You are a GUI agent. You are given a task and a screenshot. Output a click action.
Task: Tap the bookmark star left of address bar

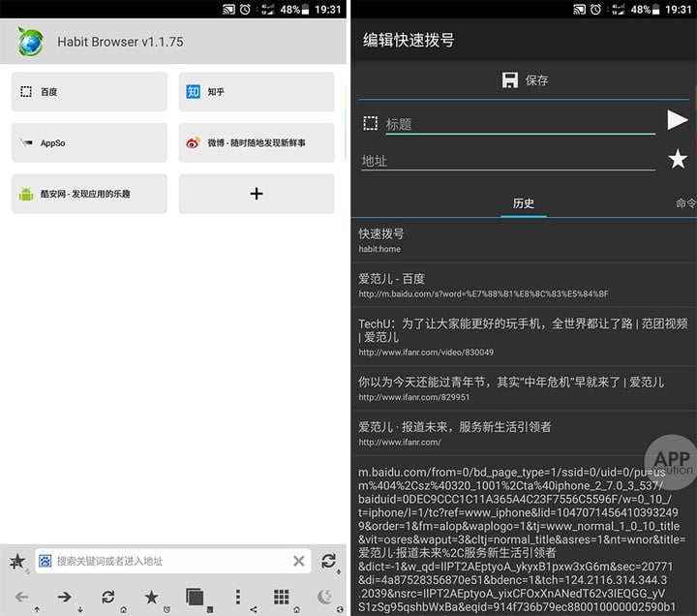[x=17, y=562]
